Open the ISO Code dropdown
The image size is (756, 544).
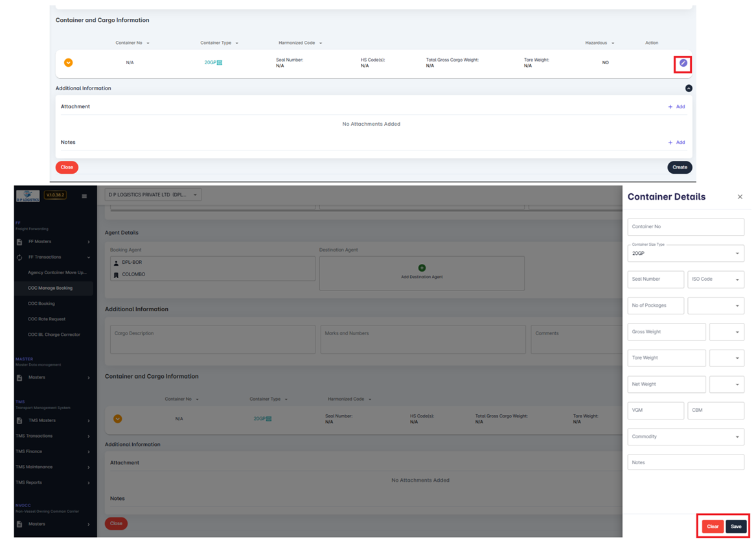[715, 279]
